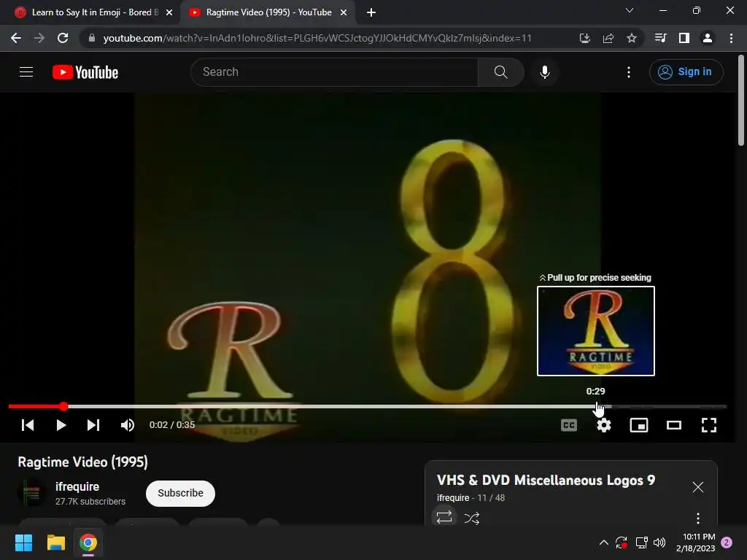Screen dimensions: 747x560
Task: Open File Explorer from taskbar
Action: (55, 542)
